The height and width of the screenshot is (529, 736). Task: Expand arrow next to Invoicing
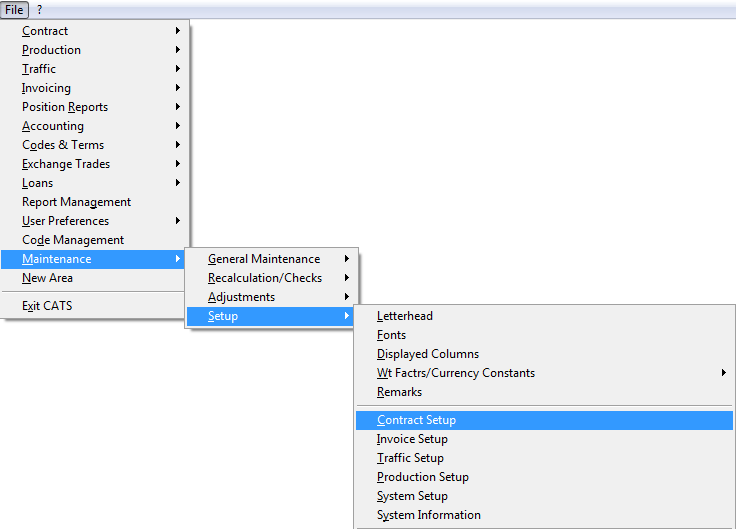pyautogui.click(x=178, y=88)
